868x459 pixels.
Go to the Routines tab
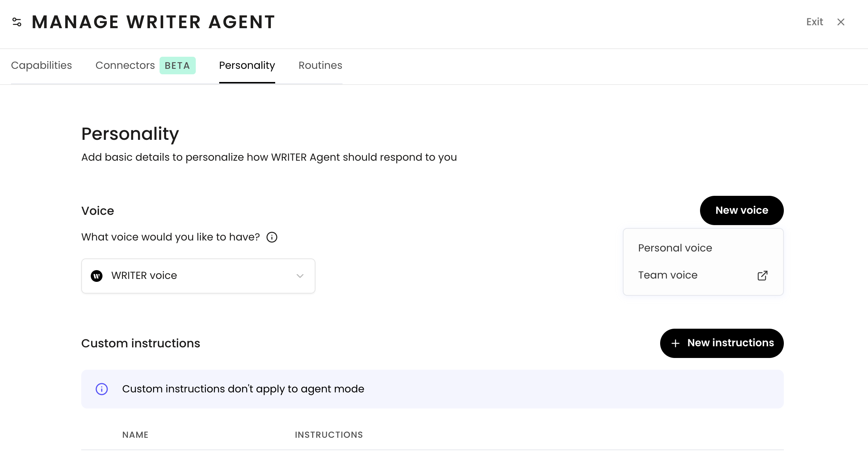tap(320, 66)
